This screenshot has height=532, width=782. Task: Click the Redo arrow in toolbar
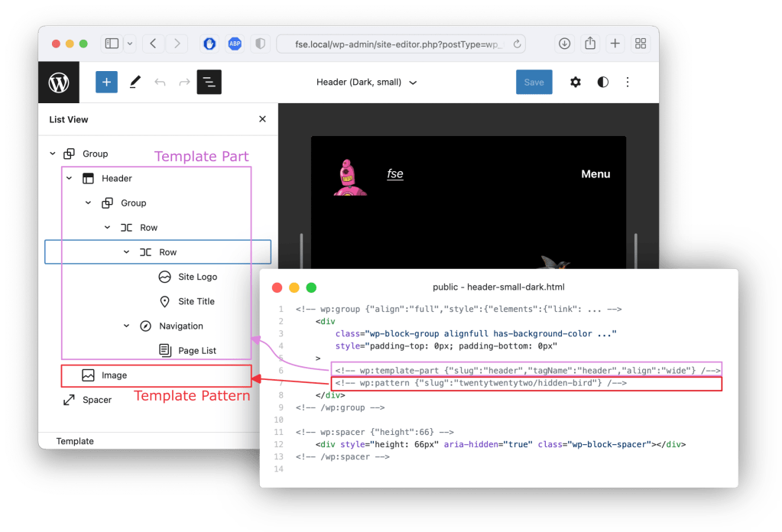pos(184,83)
